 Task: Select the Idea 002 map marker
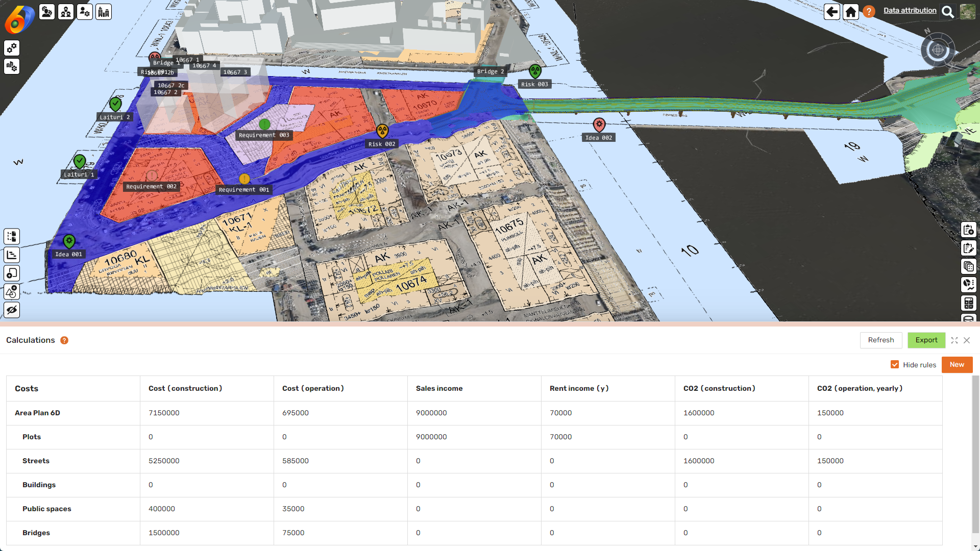click(x=599, y=125)
